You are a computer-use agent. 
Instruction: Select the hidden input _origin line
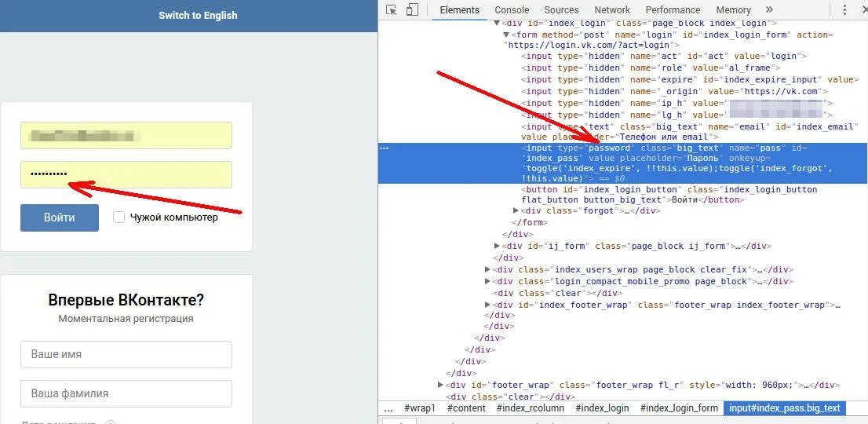675,91
